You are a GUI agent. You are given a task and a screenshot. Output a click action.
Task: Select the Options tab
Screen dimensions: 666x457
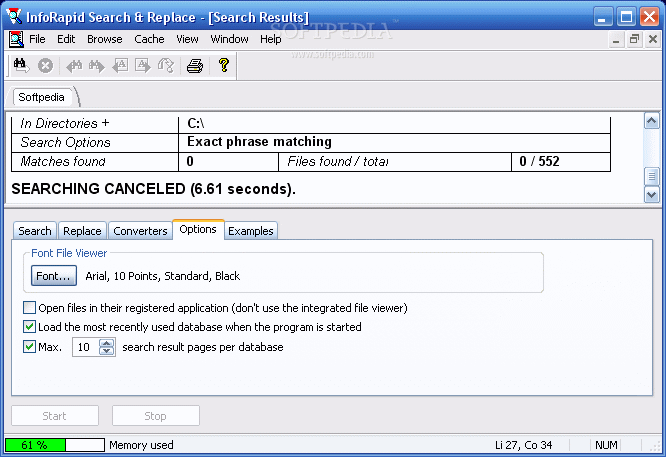pyautogui.click(x=198, y=229)
